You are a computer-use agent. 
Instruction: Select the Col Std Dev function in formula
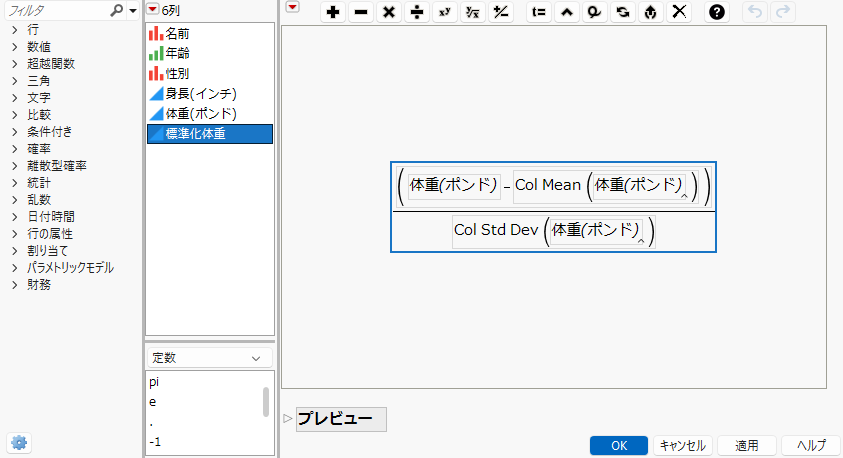click(496, 230)
